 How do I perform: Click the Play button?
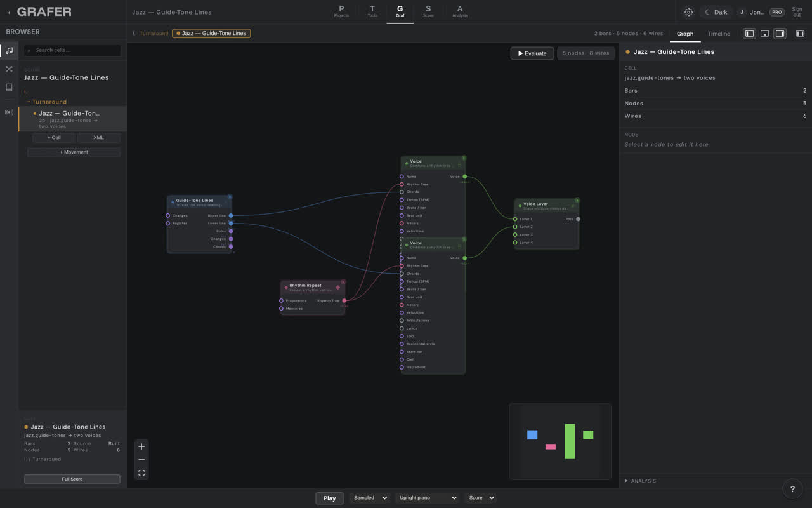329,498
